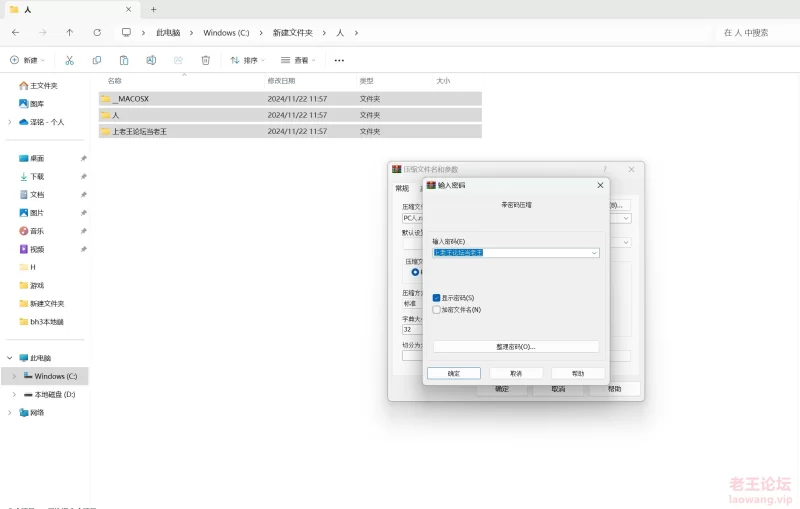Rename the selection via the toolbar rename icon
The height and width of the screenshot is (509, 800).
coord(151,60)
